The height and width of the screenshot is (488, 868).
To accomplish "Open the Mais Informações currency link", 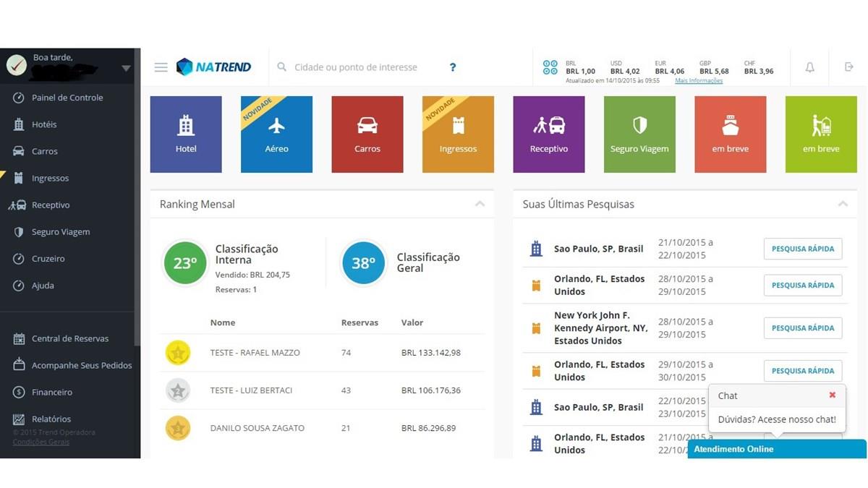I will coord(698,81).
